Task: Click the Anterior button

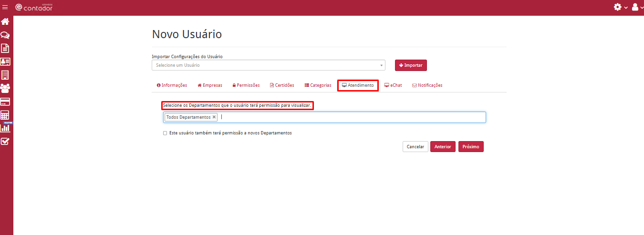Action: point(443,147)
